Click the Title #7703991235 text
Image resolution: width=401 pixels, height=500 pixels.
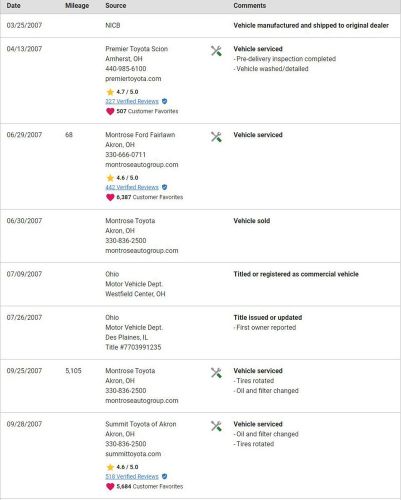pos(133,347)
